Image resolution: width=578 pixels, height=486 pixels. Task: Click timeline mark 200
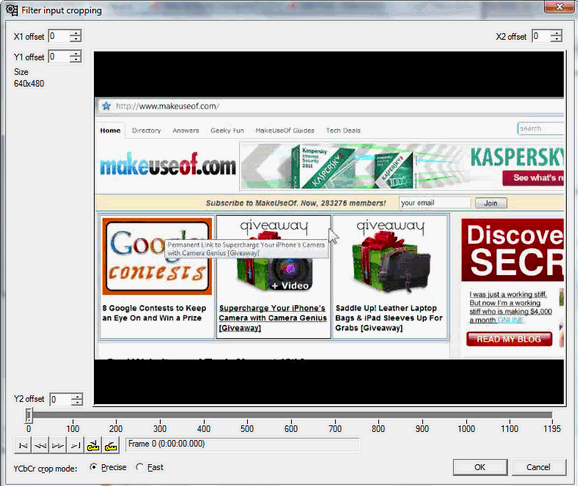click(116, 428)
